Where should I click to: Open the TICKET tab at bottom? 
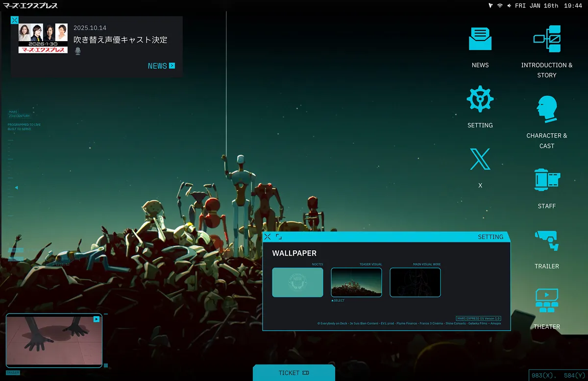(294, 373)
